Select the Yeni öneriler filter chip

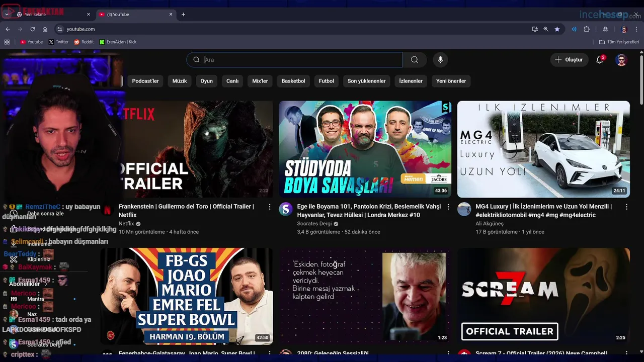pyautogui.click(x=451, y=81)
